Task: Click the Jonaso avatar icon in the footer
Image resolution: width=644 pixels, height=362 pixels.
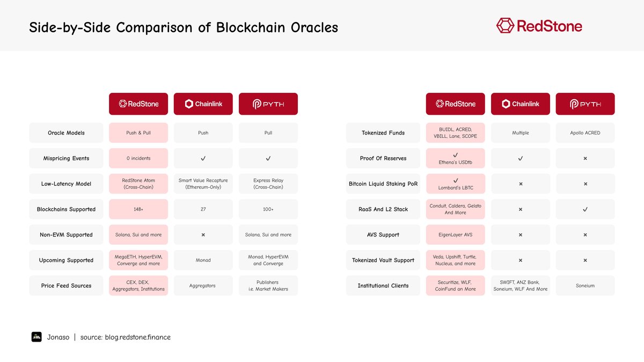Action: click(x=36, y=337)
